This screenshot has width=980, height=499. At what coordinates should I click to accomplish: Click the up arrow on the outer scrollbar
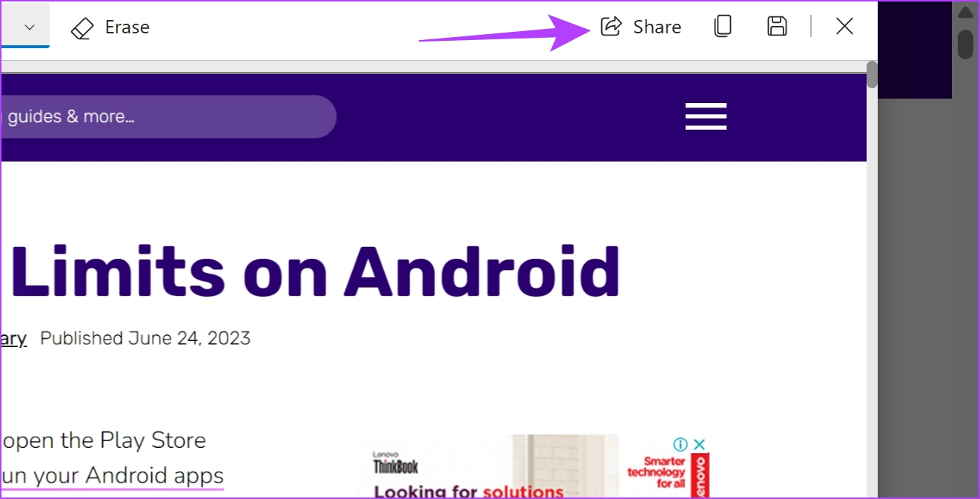pyautogui.click(x=964, y=13)
